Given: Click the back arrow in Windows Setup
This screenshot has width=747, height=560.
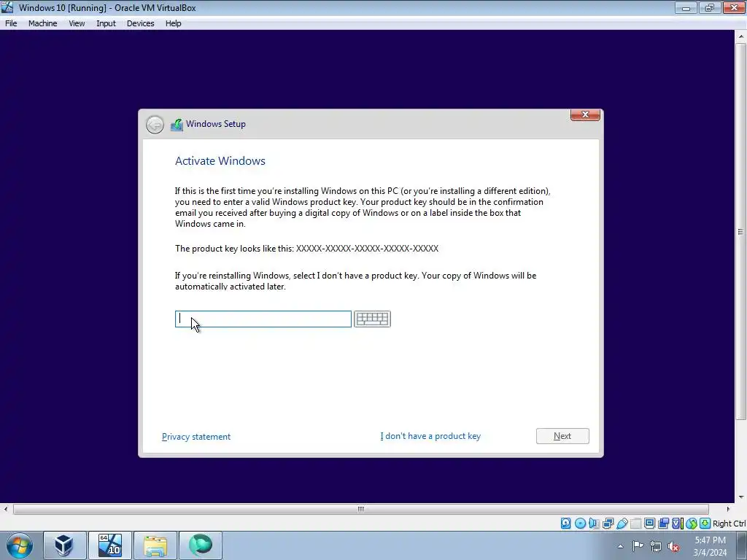Looking at the screenshot, I should pos(155,125).
